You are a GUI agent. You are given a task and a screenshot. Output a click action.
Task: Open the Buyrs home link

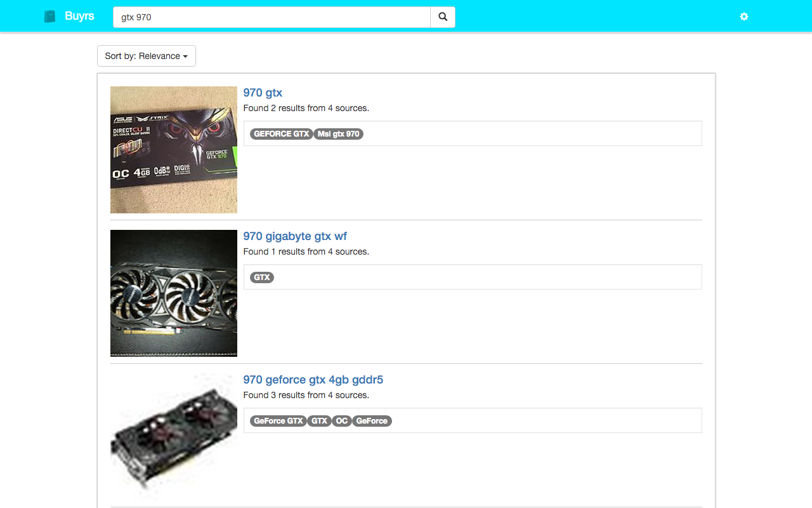pyautogui.click(x=79, y=16)
